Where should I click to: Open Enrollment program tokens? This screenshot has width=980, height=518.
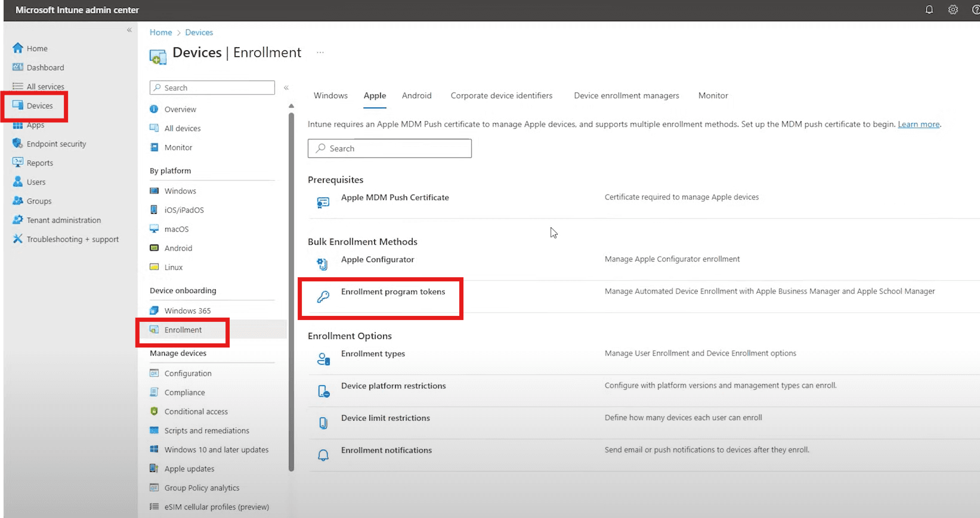pos(393,291)
